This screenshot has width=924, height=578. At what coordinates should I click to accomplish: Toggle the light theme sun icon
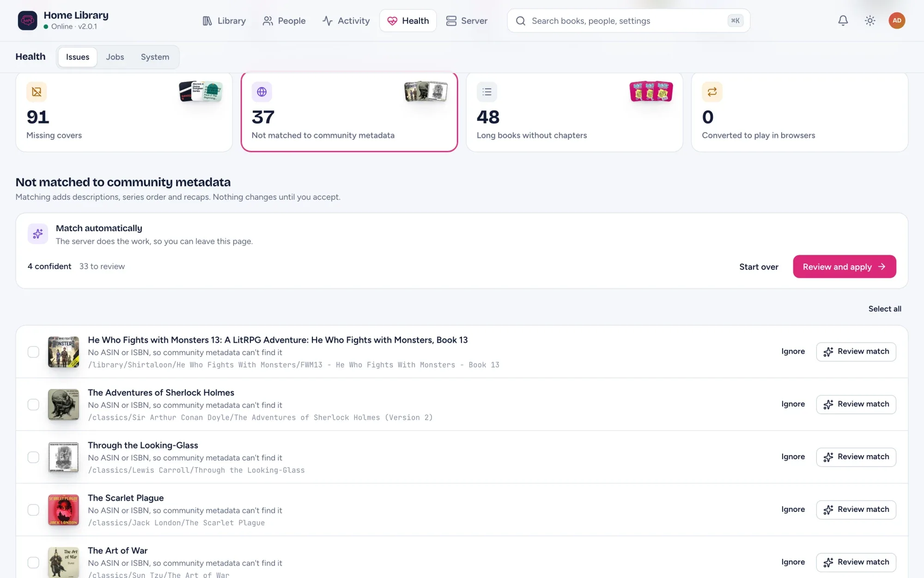(x=870, y=20)
